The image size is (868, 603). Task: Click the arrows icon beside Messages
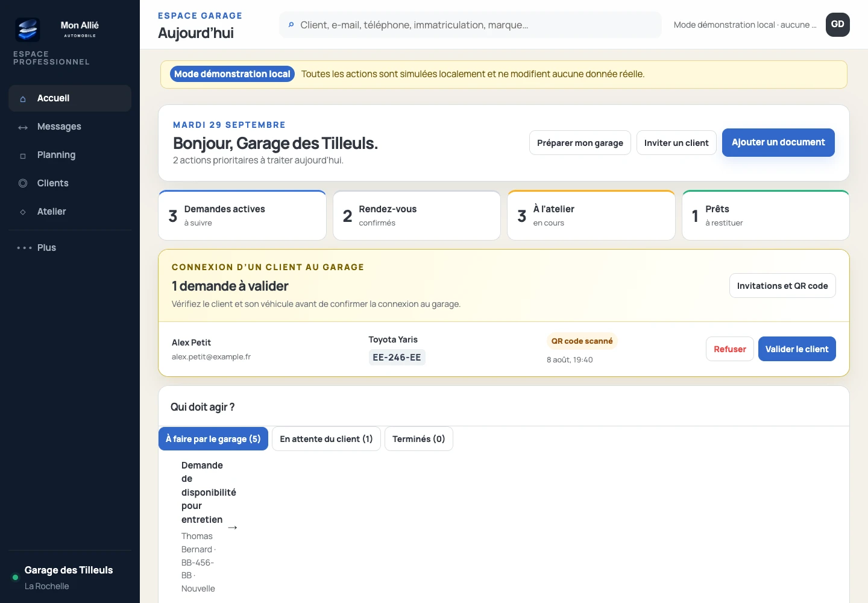[x=23, y=127]
